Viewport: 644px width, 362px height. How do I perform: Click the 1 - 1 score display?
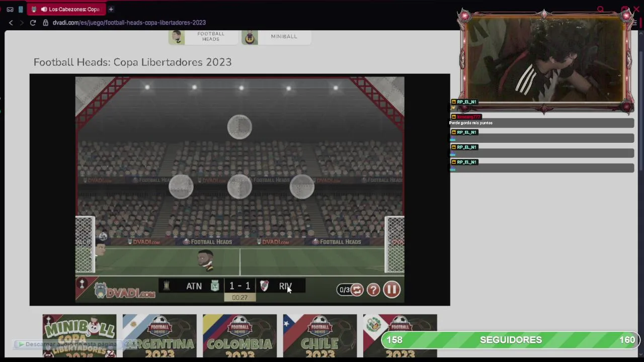coord(239,286)
